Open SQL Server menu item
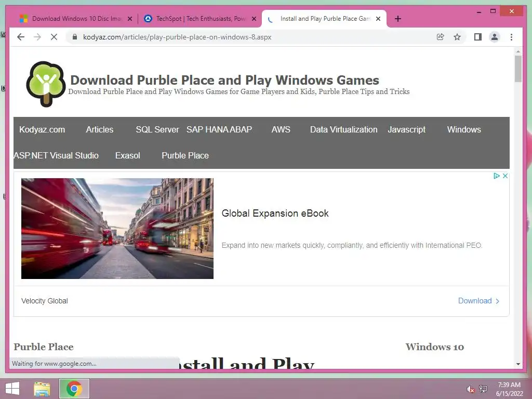 tap(157, 129)
